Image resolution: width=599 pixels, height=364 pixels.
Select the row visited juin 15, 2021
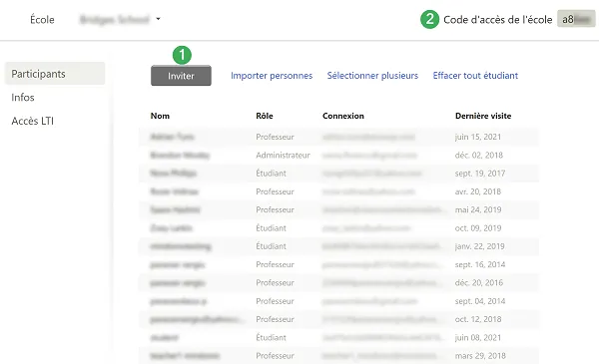(339, 137)
